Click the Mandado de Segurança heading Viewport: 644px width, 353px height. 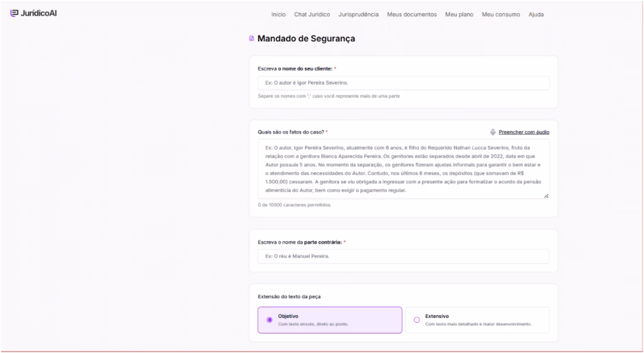(306, 38)
